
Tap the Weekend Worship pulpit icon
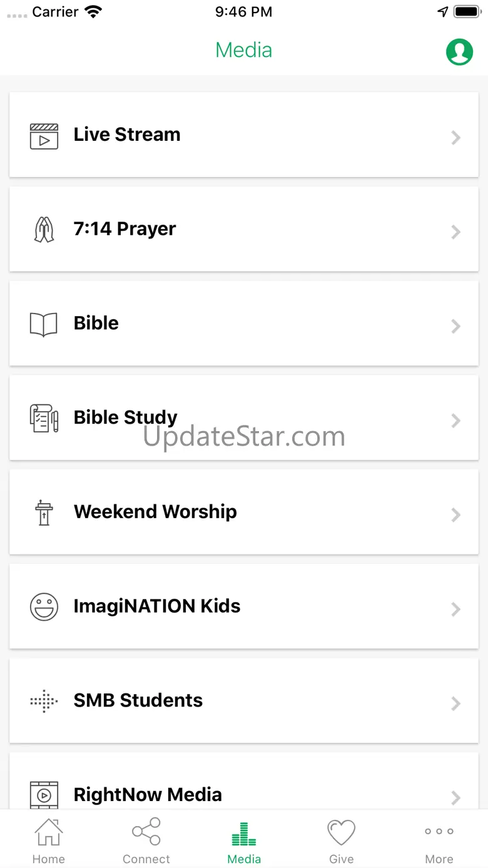pos(44,513)
